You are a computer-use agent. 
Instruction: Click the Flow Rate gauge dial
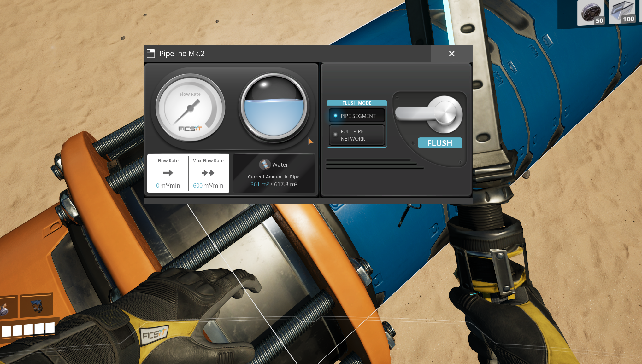click(190, 108)
